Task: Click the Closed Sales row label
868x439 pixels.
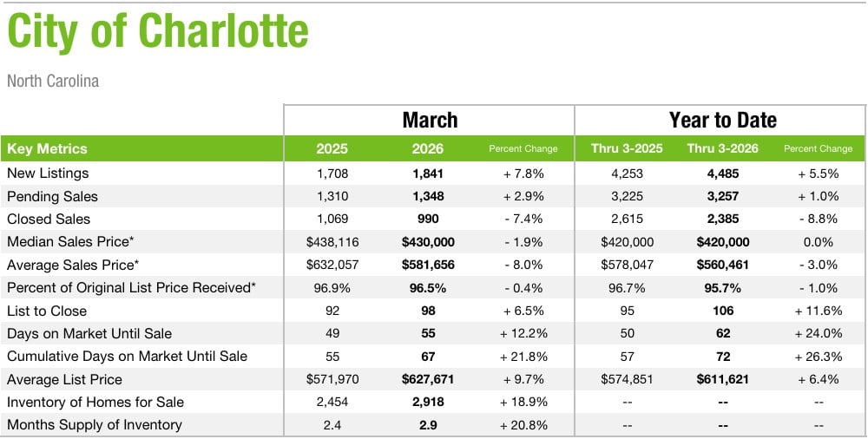Action: (49, 219)
